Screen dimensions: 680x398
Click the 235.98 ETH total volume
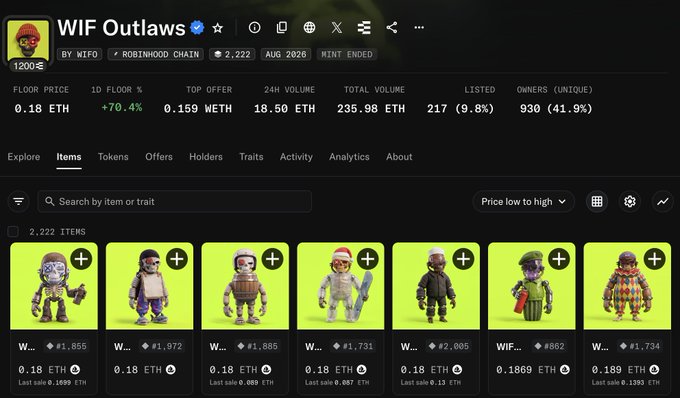click(x=371, y=108)
